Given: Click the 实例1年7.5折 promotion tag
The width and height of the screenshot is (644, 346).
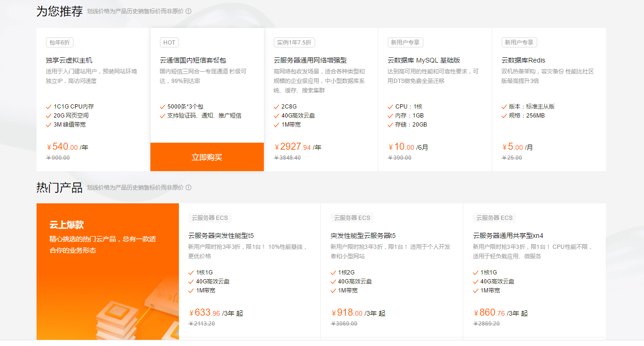Looking at the screenshot, I should point(294,42).
